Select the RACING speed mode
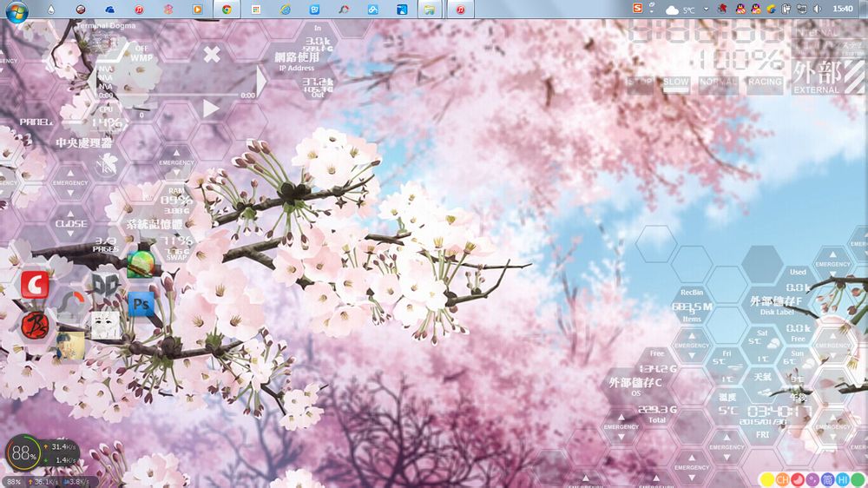868x488 pixels. click(765, 83)
